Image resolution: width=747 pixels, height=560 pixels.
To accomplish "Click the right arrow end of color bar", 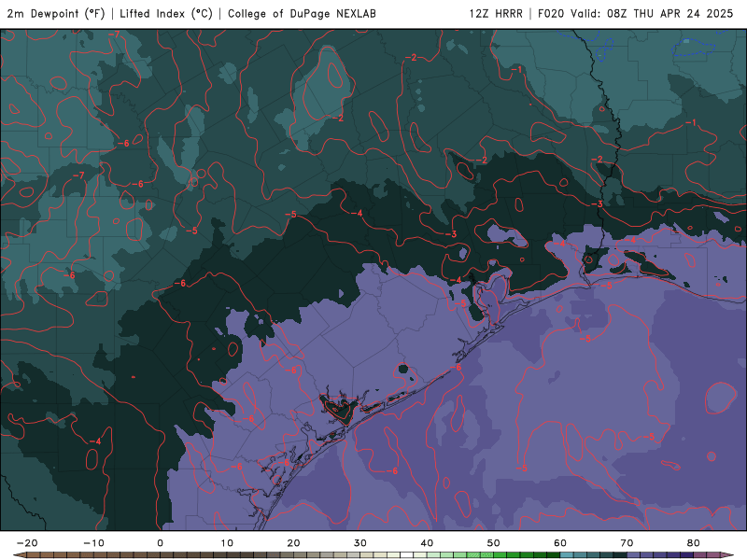I will [x=727, y=555].
